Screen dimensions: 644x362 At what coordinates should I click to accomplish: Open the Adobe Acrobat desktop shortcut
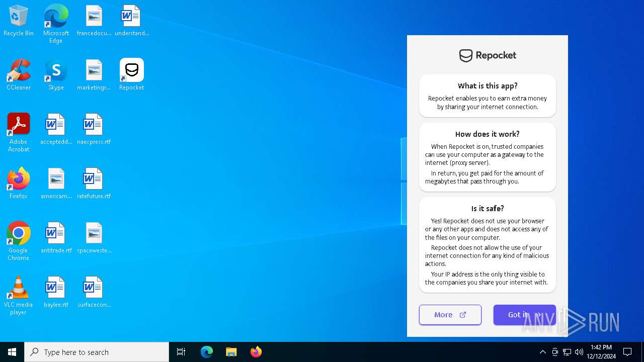pyautogui.click(x=19, y=132)
